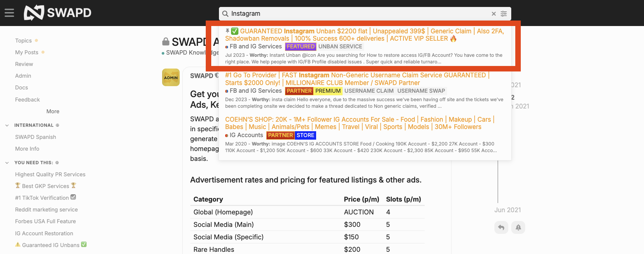
Task: Expand the More sidebar links
Action: tap(53, 111)
